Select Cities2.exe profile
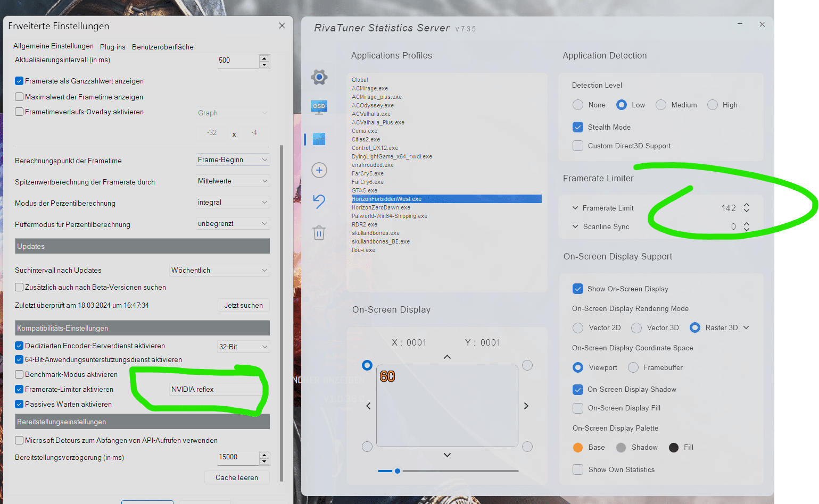This screenshot has height=504, width=819. tap(366, 139)
